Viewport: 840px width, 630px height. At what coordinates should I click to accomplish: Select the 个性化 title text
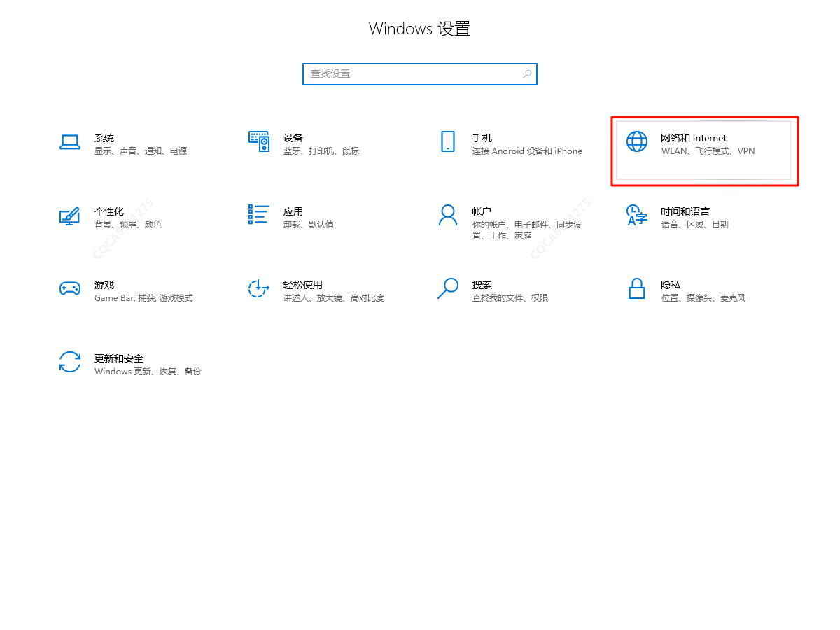(x=108, y=211)
